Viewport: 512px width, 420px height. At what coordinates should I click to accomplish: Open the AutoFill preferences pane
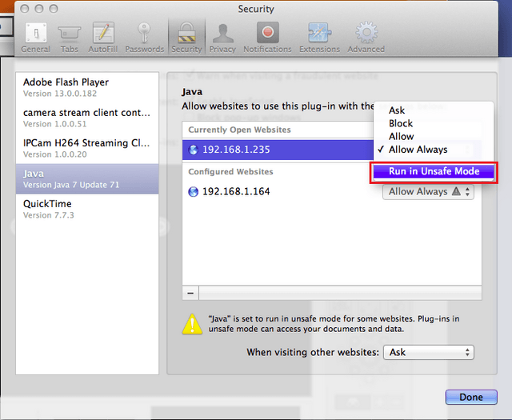103,38
